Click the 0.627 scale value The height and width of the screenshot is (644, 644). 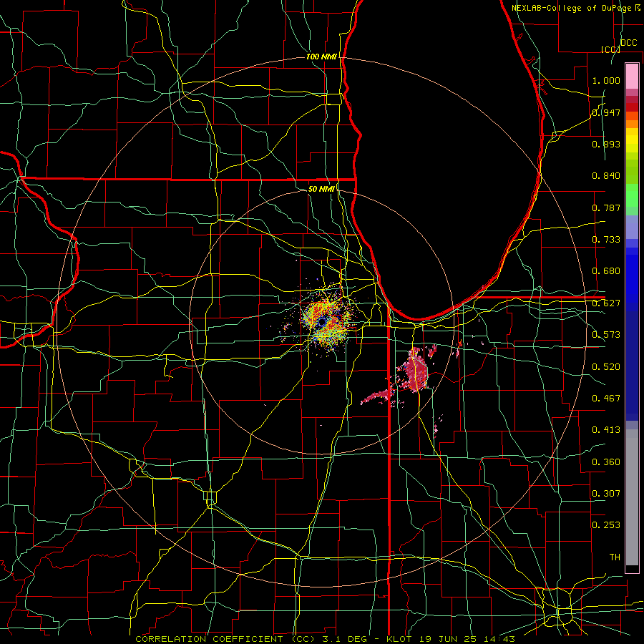click(606, 303)
